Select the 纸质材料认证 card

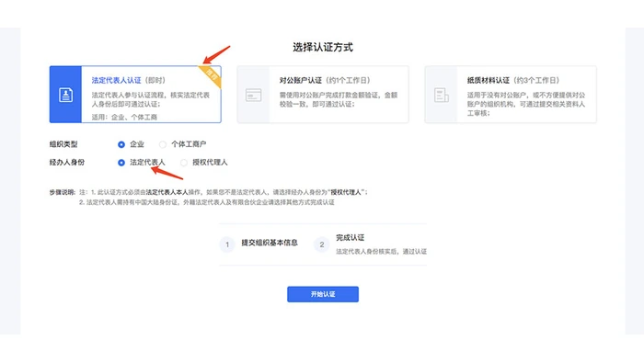click(511, 95)
